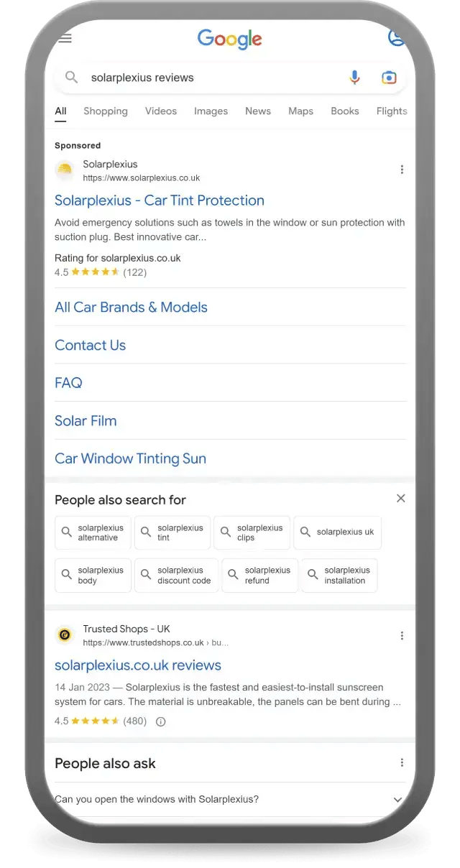Open three-dot menu on Sponsored result
The image size is (460, 868).
(x=402, y=170)
